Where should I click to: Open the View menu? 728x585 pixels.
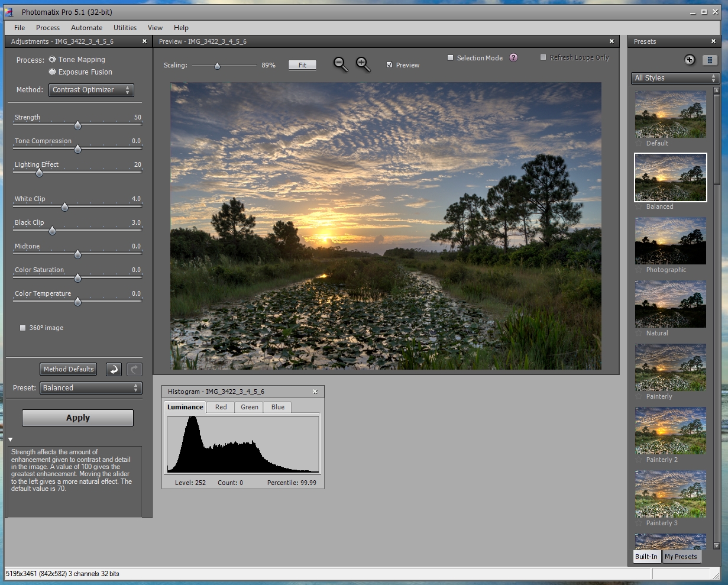coord(156,28)
